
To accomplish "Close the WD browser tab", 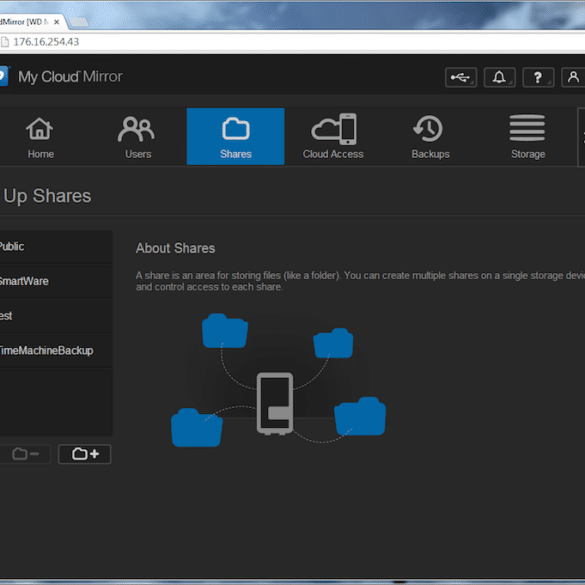I will coord(57,22).
